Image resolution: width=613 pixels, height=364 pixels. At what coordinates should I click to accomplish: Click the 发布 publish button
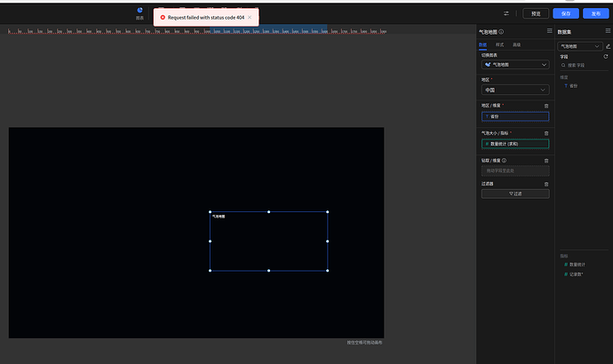(x=594, y=13)
